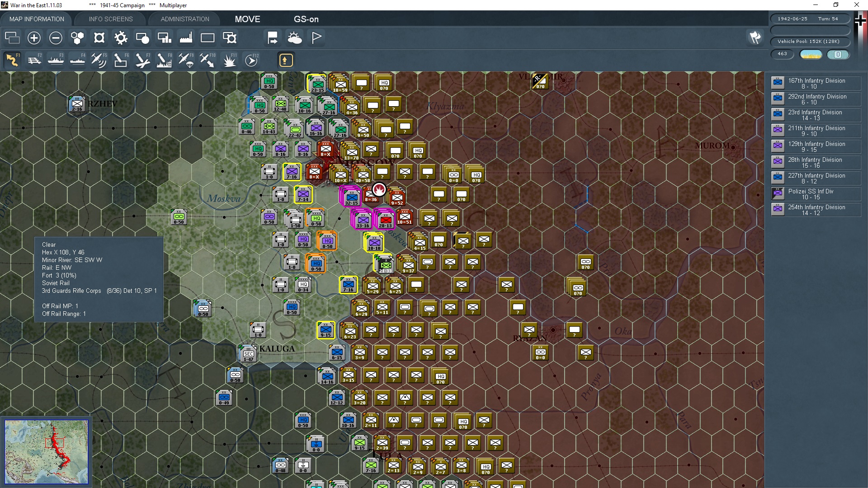The image size is (868, 488).
Task: Select Move mode icon labeled F1
Action: coord(12,60)
